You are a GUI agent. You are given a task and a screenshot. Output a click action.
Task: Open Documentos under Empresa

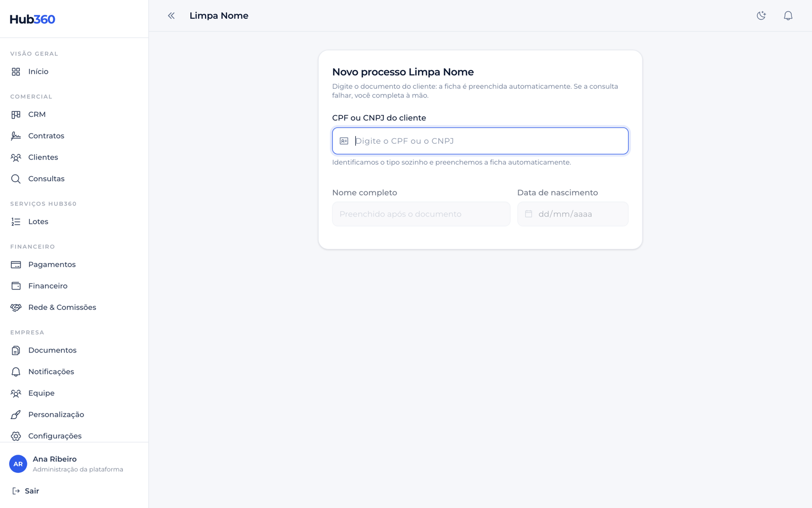coord(74,351)
